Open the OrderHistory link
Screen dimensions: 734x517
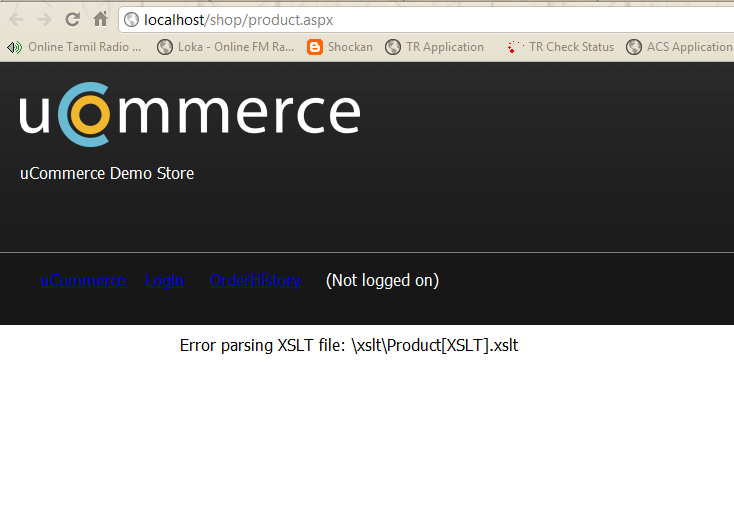tap(255, 280)
